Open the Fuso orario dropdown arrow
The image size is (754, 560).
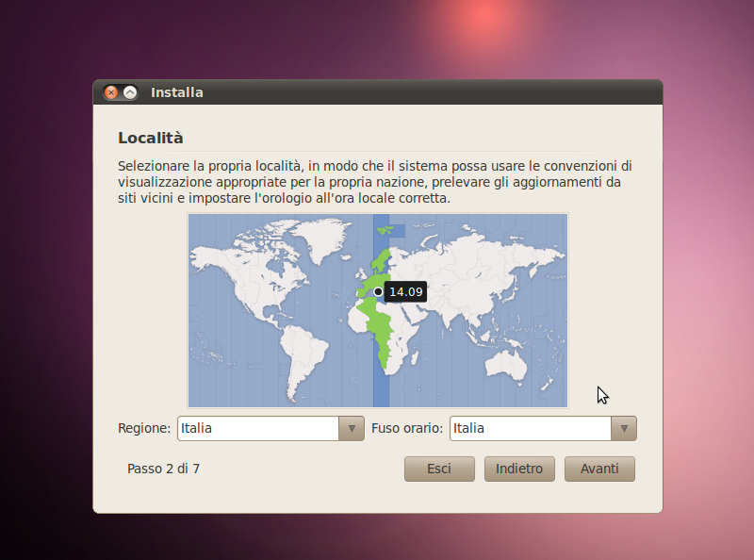pyautogui.click(x=624, y=428)
